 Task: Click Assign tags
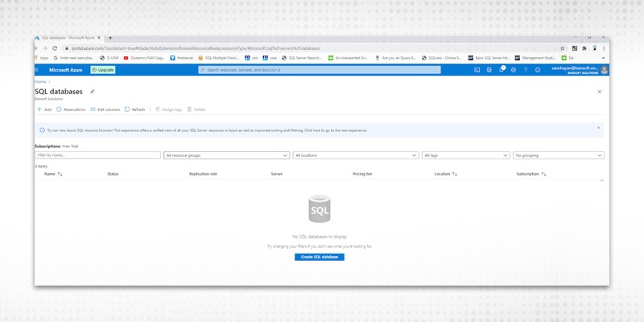[x=168, y=109]
